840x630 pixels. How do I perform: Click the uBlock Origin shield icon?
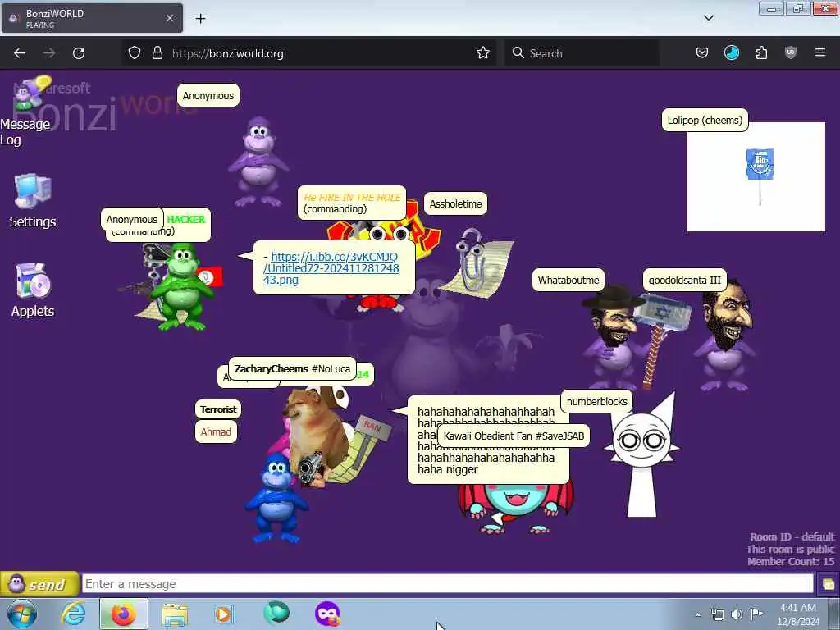pyautogui.click(x=791, y=52)
